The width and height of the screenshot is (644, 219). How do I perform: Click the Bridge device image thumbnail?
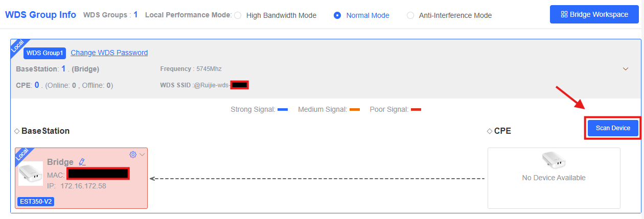point(31,174)
